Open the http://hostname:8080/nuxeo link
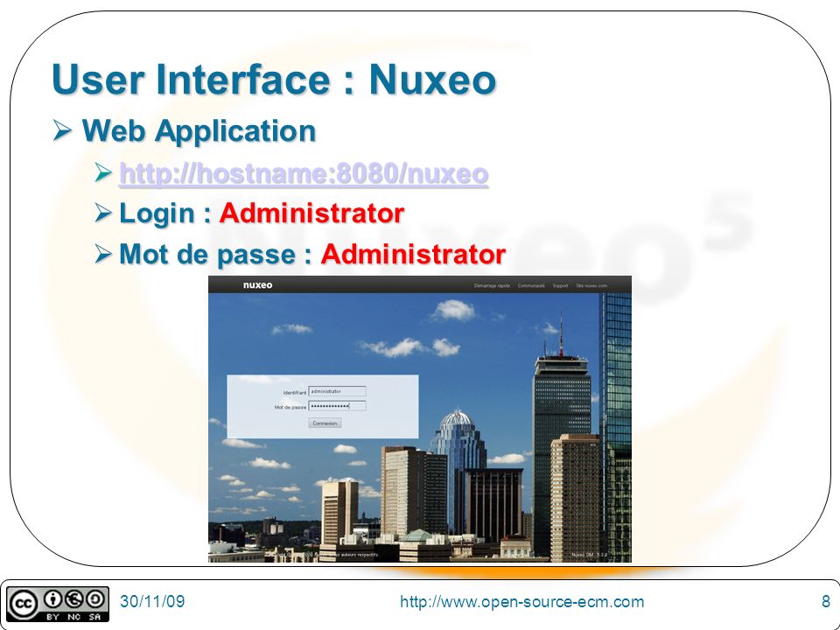The height and width of the screenshot is (630, 840). (304, 173)
